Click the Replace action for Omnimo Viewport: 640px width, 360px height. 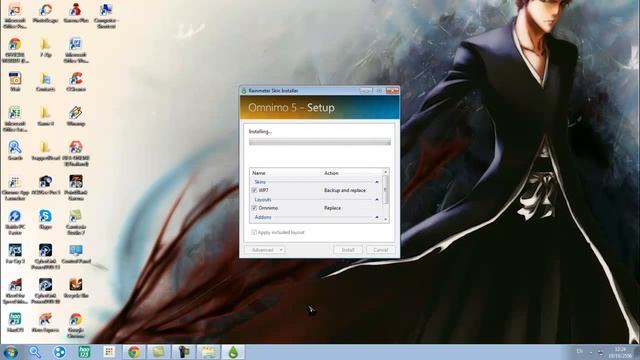click(332, 208)
